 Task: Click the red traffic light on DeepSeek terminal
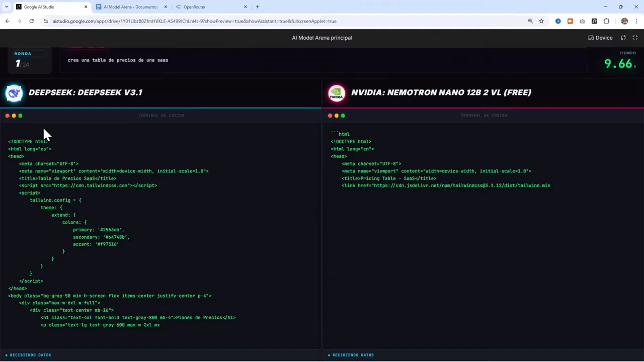coord(7,116)
